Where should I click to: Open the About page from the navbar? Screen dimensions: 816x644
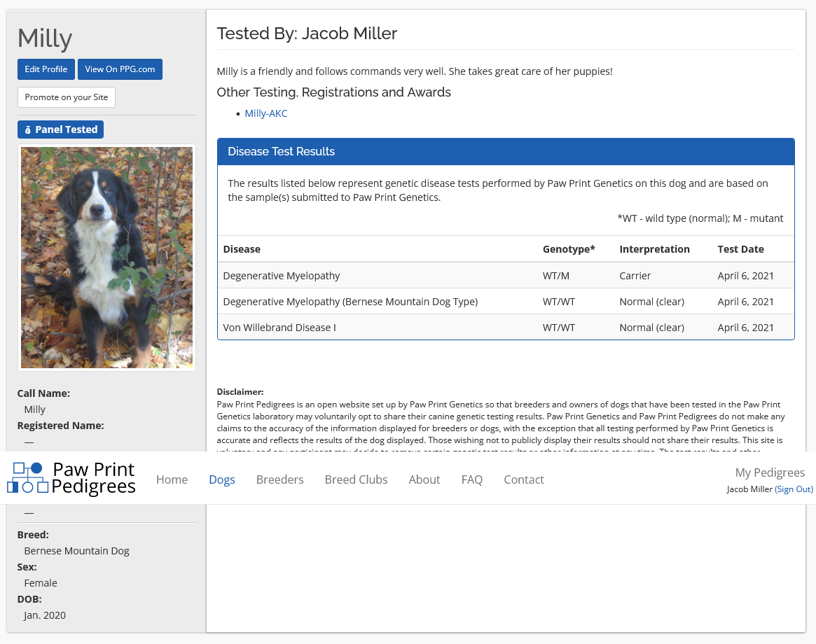coord(424,479)
